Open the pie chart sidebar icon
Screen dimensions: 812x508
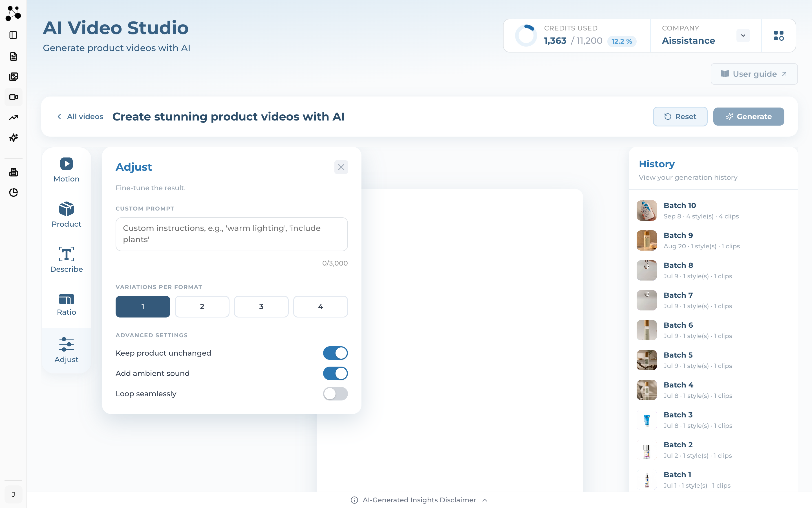[x=14, y=192]
